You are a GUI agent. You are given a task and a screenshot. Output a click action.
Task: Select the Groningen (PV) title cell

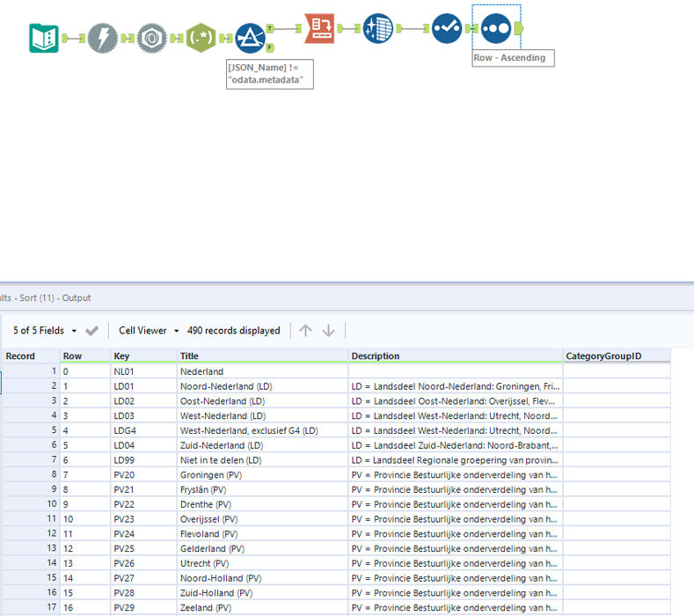(x=262, y=474)
